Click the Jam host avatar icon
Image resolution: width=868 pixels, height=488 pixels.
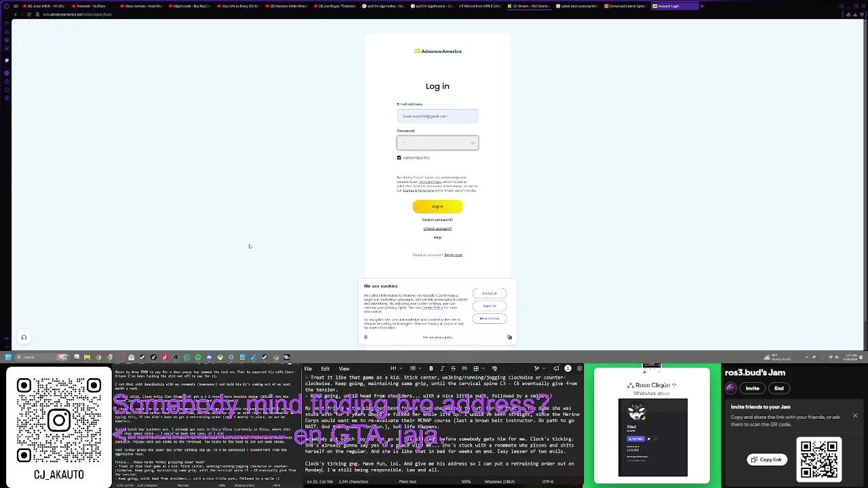[x=730, y=388]
